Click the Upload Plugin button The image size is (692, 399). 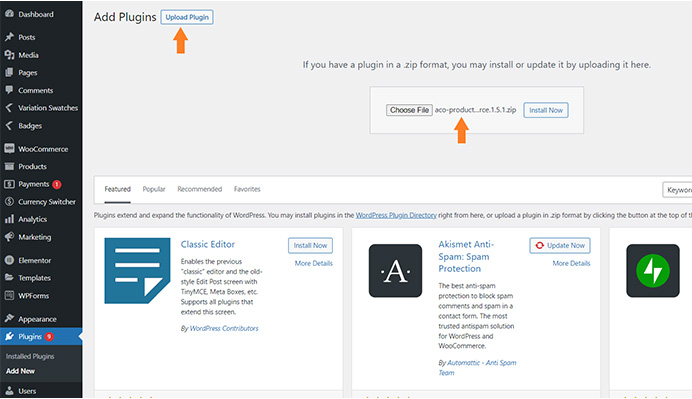187,17
